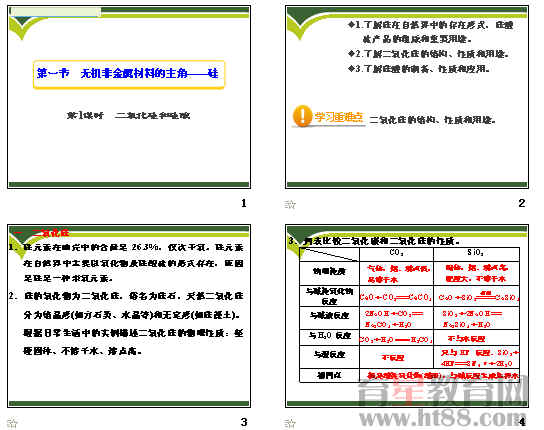Screen dimensions: 544x430
Task: Select the slide 4 comparison table thumbnail
Action: 407,316
